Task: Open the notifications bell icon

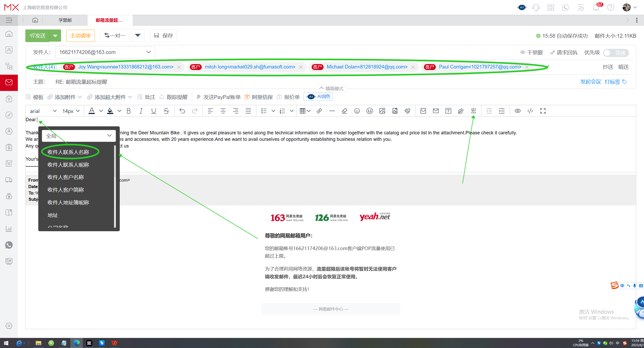Action: point(596,7)
